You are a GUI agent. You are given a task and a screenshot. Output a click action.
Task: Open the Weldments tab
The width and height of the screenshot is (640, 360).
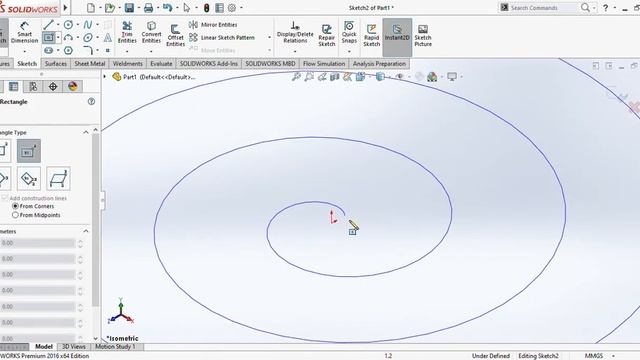coord(127,64)
